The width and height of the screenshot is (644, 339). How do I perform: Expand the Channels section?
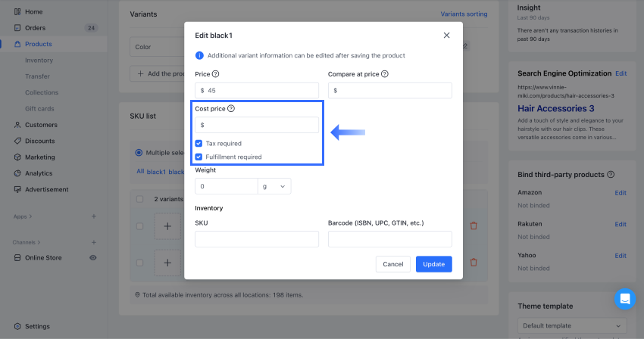(x=27, y=243)
